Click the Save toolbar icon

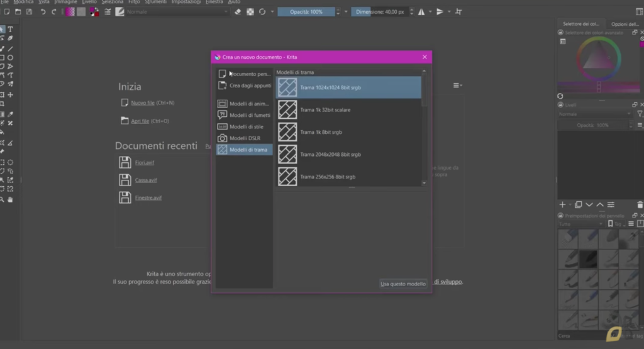coord(29,11)
